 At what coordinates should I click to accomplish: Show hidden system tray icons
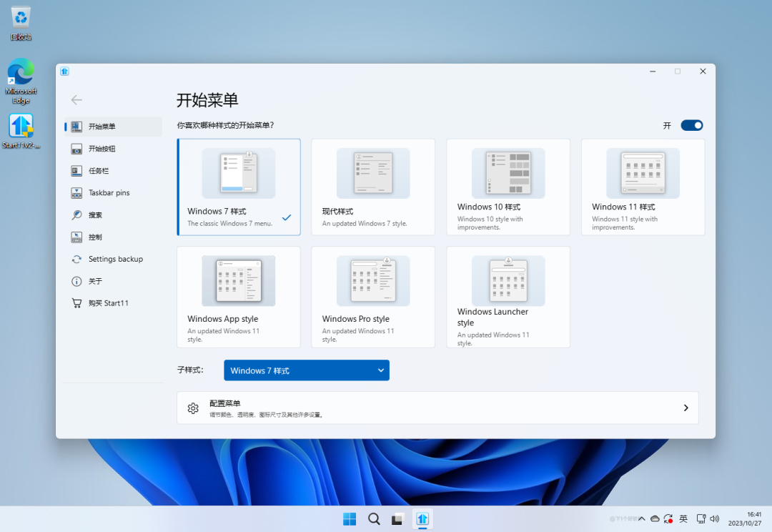(641, 518)
